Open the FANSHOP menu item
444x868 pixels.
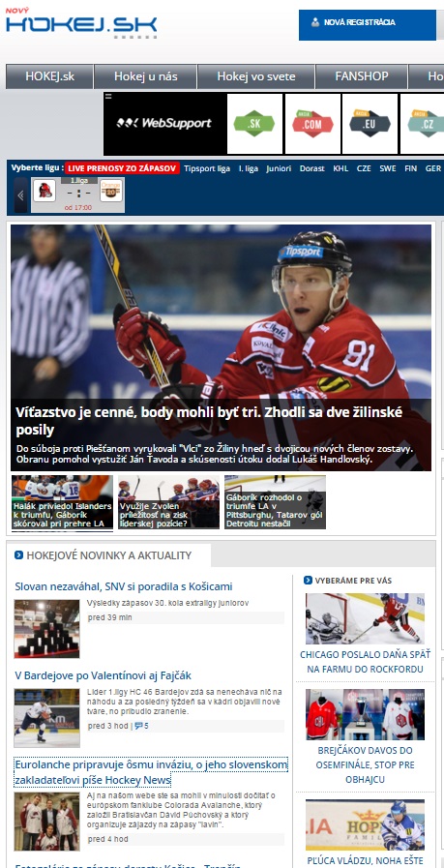pyautogui.click(x=362, y=76)
